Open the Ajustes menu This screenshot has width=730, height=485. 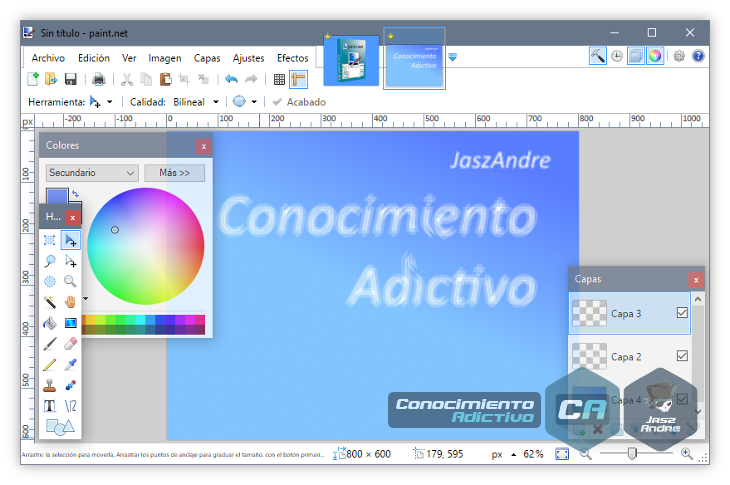(x=249, y=58)
